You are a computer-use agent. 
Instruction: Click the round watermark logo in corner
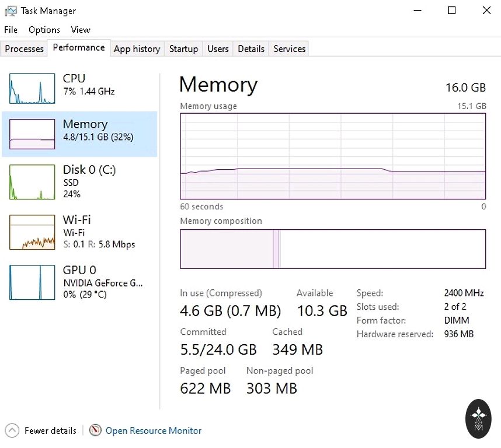pos(478,419)
